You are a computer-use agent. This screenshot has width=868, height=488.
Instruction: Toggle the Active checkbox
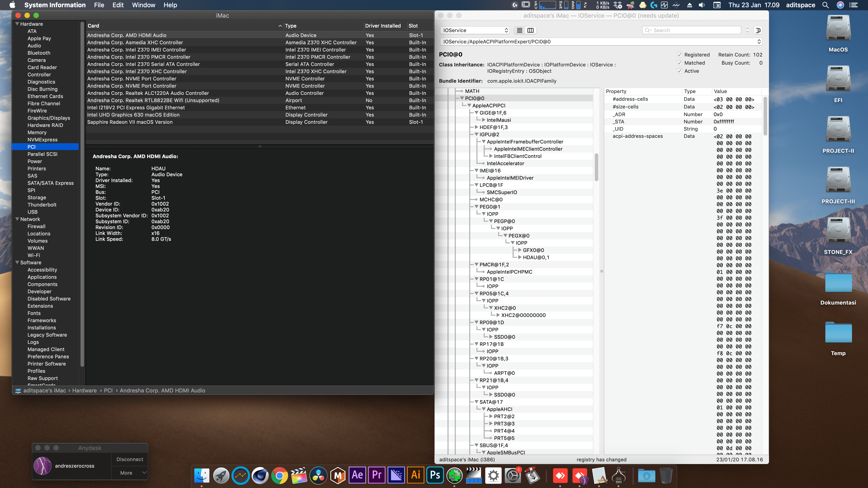[679, 71]
